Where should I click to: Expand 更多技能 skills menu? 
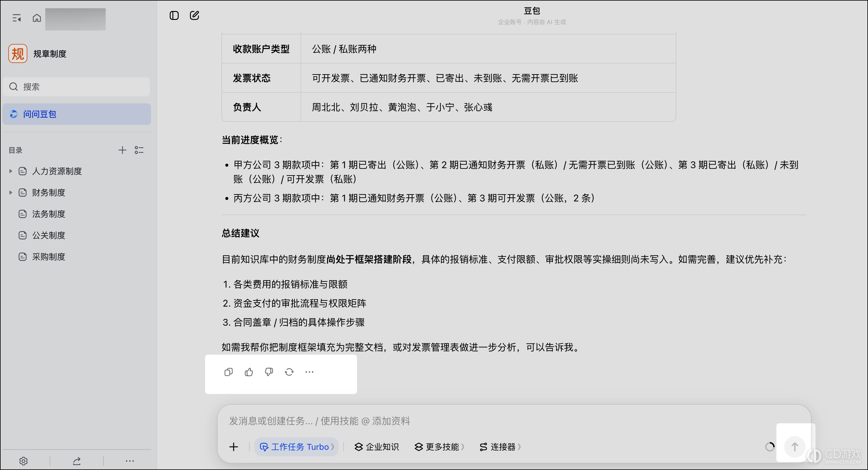tap(439, 447)
